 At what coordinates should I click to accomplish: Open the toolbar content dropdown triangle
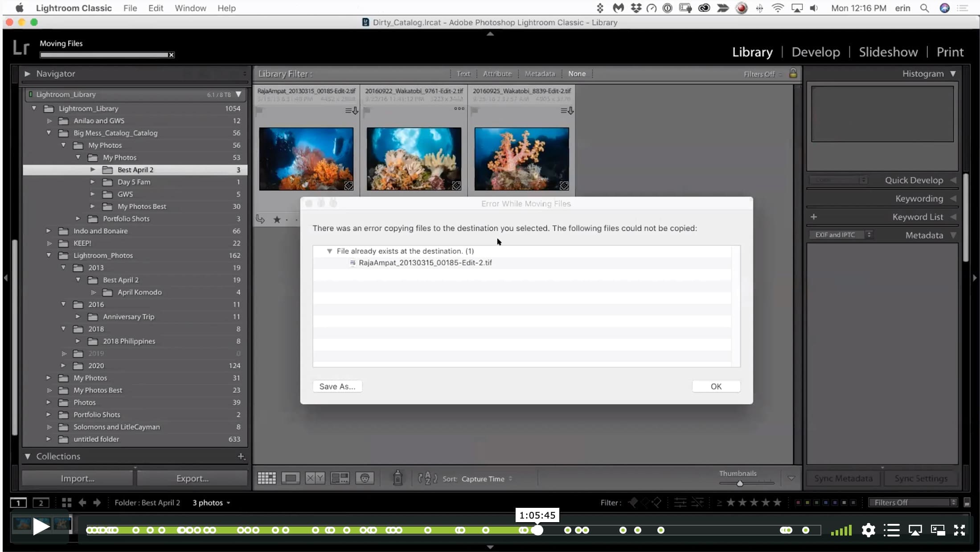(791, 478)
